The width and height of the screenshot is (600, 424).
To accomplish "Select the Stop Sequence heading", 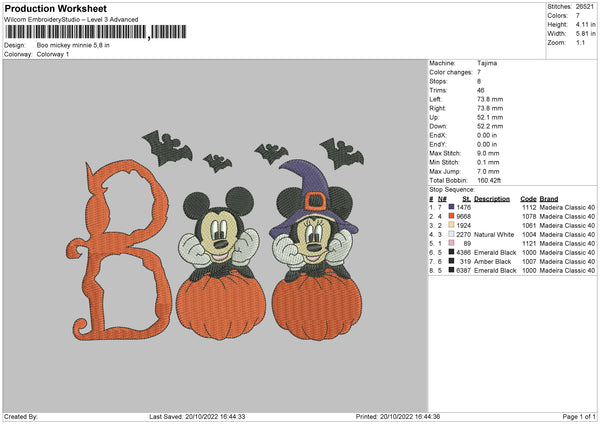I will [452, 188].
